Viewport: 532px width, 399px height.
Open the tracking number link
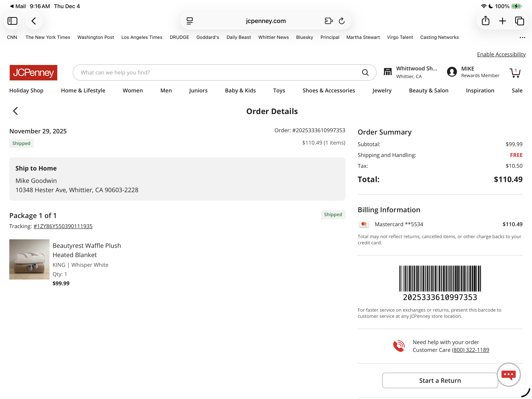coord(63,226)
